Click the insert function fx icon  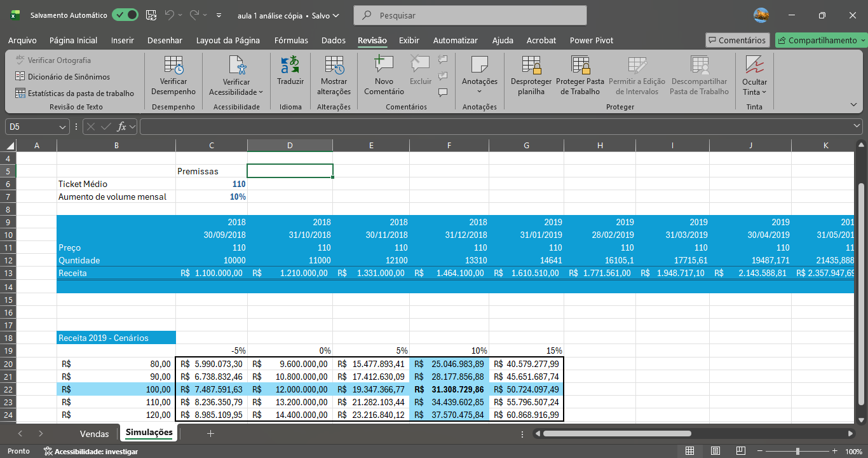click(122, 127)
